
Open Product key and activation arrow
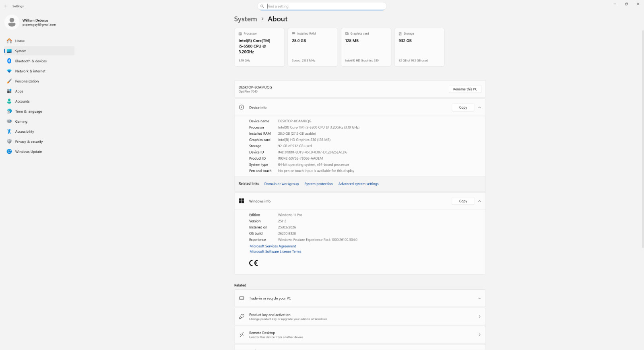tap(479, 317)
